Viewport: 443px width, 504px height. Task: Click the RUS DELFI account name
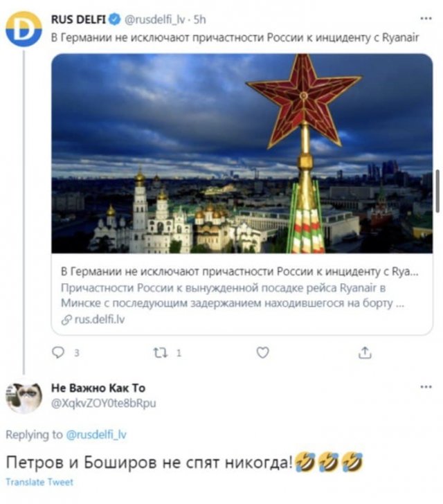pos(77,20)
